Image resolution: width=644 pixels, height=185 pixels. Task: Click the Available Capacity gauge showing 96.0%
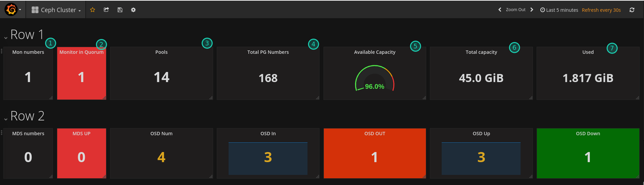point(374,79)
